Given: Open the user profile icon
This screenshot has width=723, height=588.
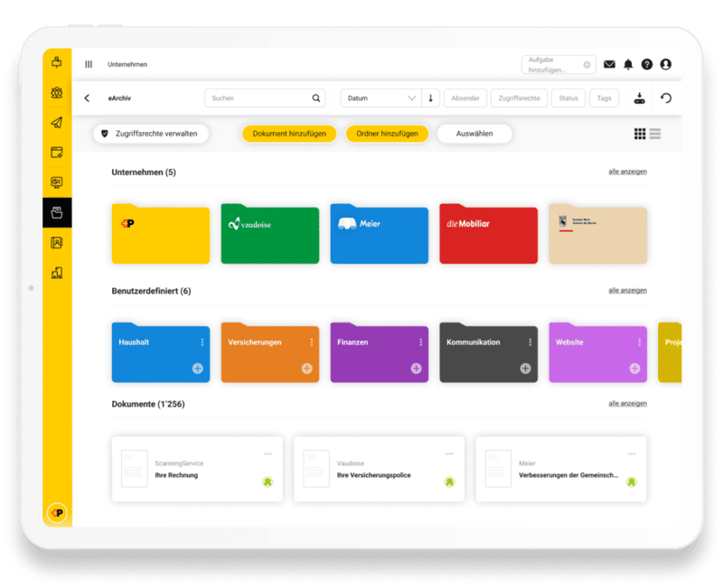Looking at the screenshot, I should pyautogui.click(x=666, y=65).
